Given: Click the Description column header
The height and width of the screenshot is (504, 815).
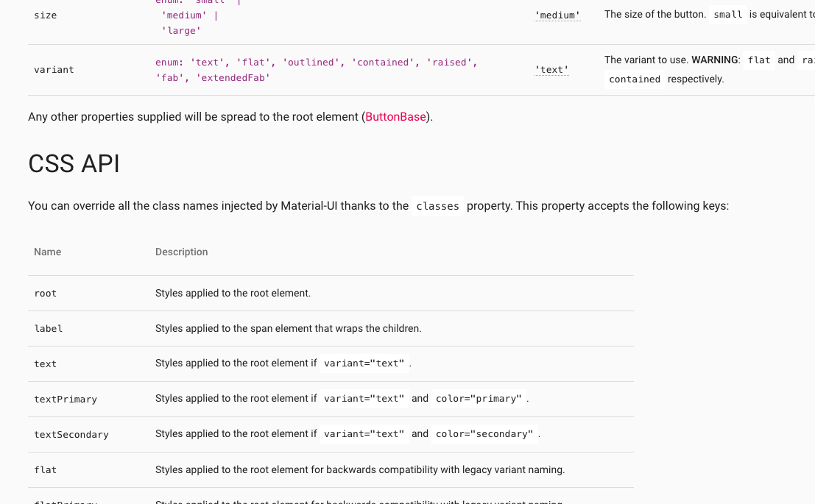Looking at the screenshot, I should (181, 252).
